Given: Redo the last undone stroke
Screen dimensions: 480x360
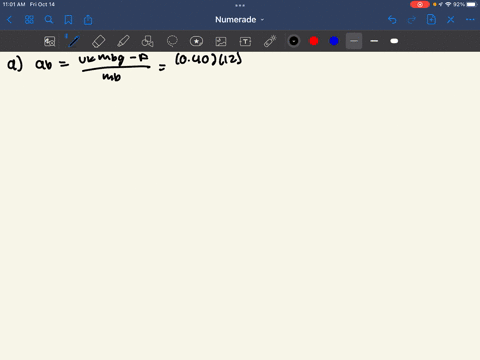Looking at the screenshot, I should coord(412,20).
